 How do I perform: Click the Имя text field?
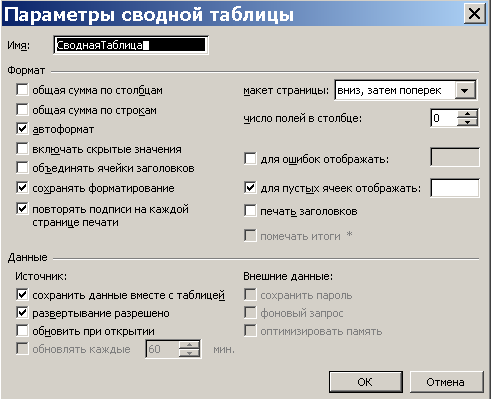[131, 45]
